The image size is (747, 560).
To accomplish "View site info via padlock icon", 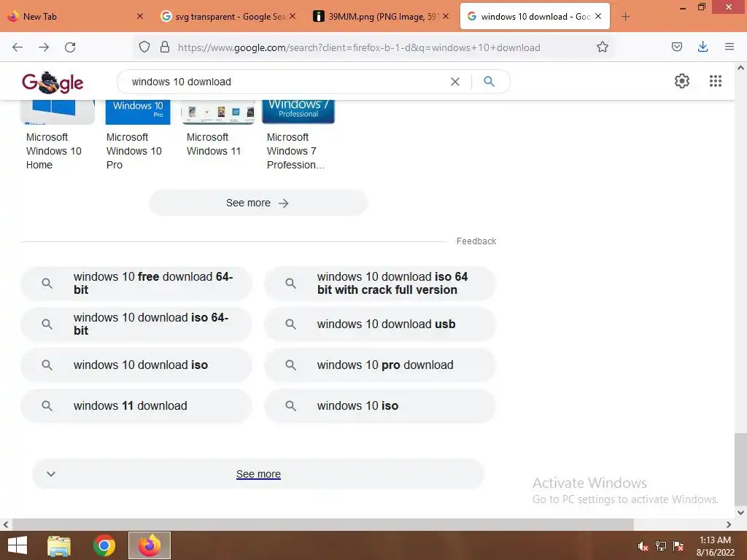I will (165, 47).
